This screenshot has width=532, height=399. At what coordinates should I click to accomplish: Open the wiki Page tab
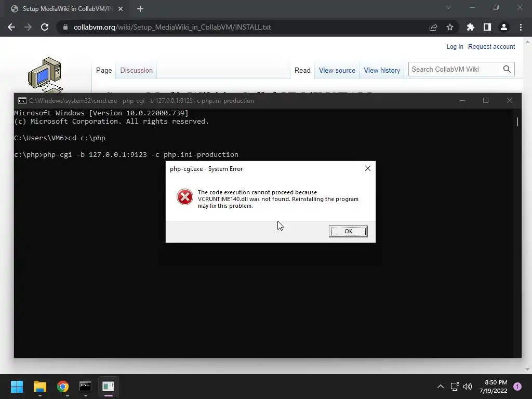[104, 70]
